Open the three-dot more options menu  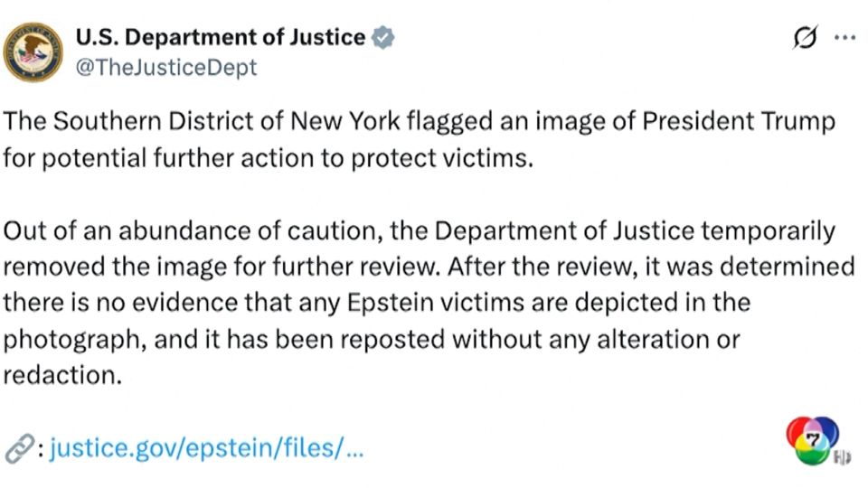tap(843, 38)
